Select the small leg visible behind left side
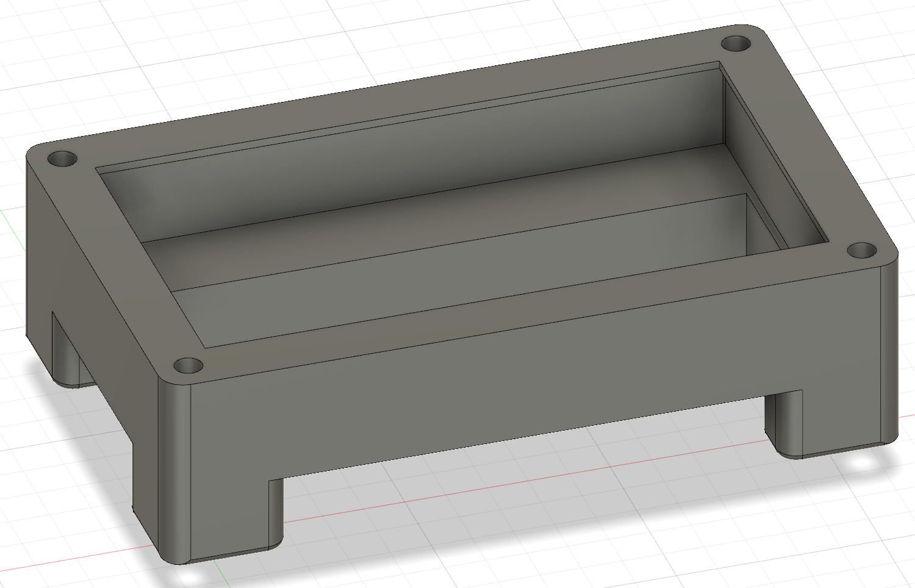The width and height of the screenshot is (915, 588). [x=66, y=354]
